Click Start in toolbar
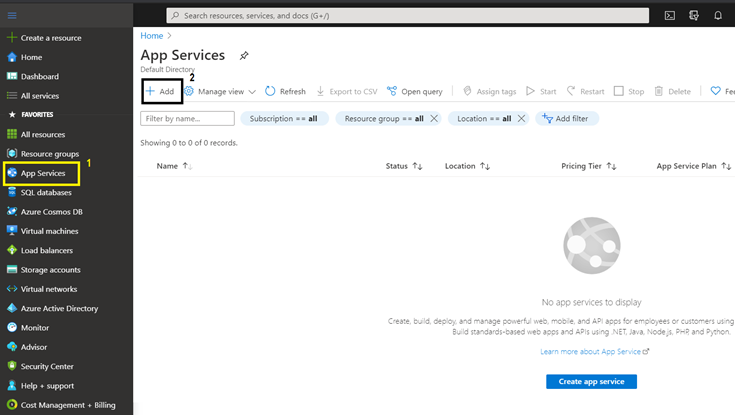The width and height of the screenshot is (735, 415). [x=541, y=91]
